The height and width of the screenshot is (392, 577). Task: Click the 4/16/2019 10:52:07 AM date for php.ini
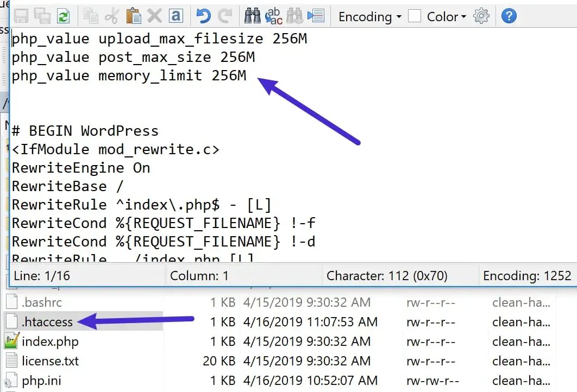coord(310,381)
